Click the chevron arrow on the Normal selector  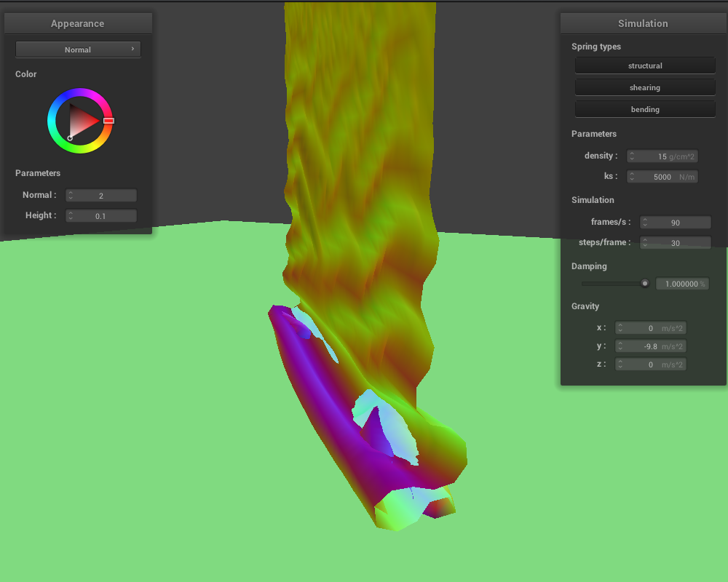click(x=132, y=49)
